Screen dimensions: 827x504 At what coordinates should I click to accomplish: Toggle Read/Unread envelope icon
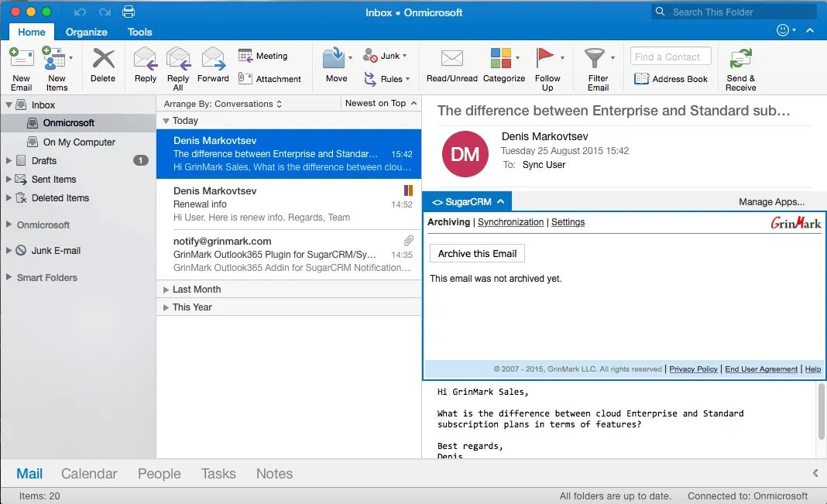pyautogui.click(x=452, y=58)
